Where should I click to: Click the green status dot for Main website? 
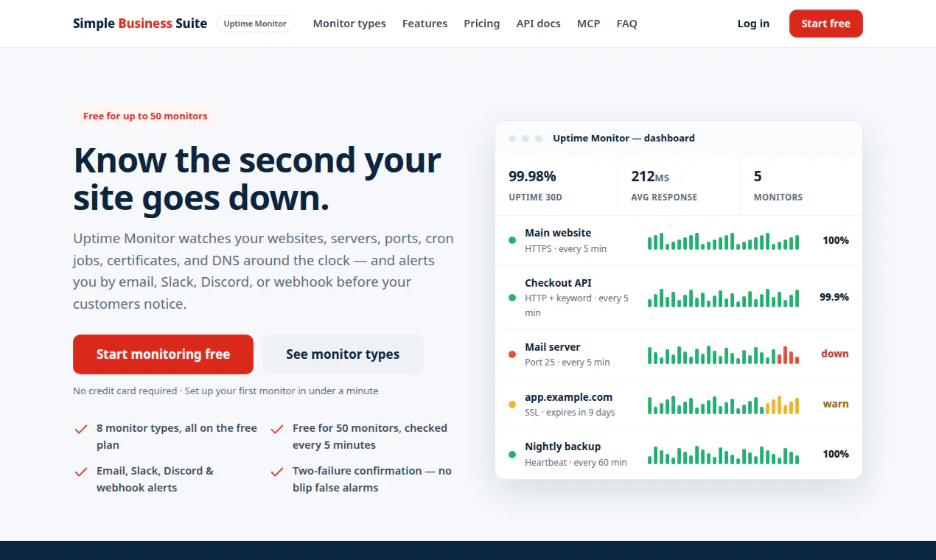pos(512,240)
